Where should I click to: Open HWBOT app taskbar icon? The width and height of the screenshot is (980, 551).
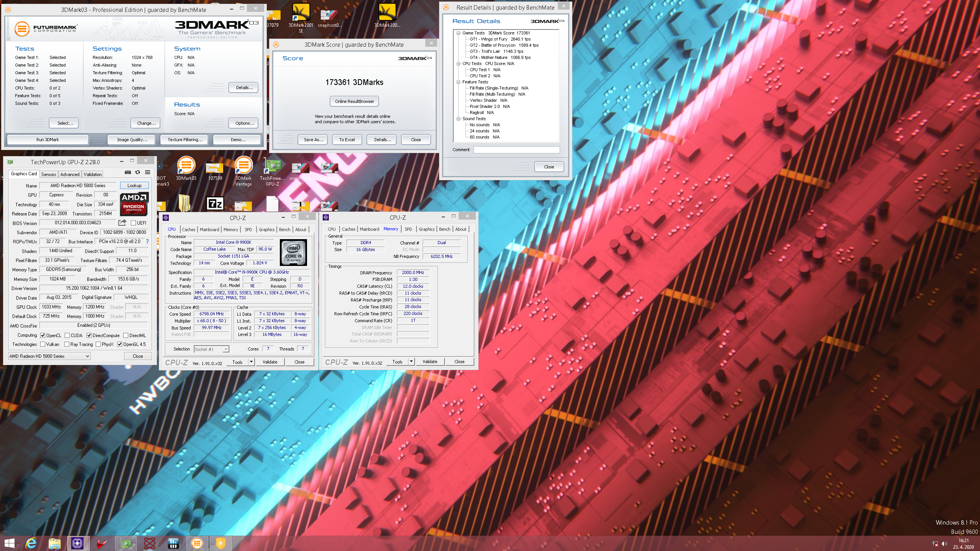173,543
